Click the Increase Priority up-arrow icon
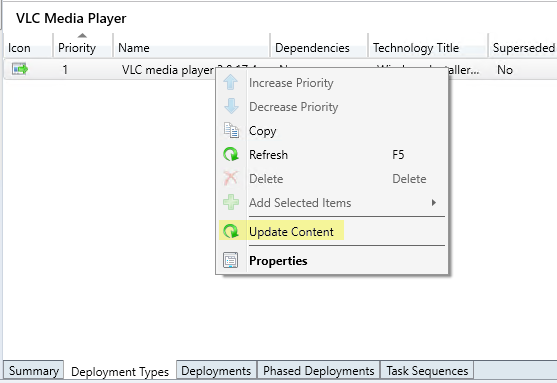 pos(231,82)
